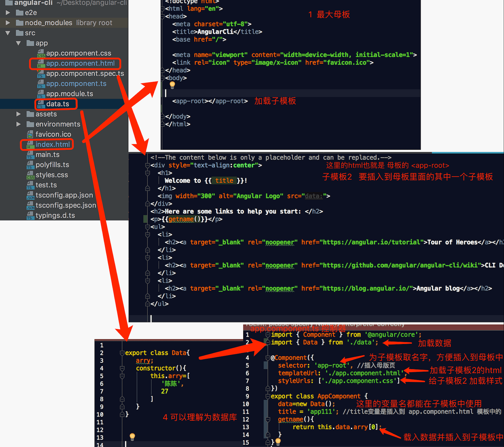Click the environments folder icon
This screenshot has width=504, height=447.
pyautogui.click(x=30, y=124)
